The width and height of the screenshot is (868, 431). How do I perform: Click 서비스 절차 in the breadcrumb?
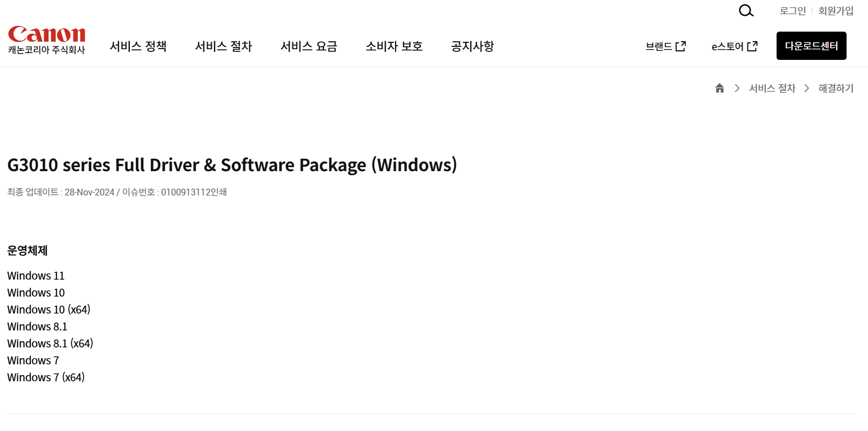coord(772,88)
